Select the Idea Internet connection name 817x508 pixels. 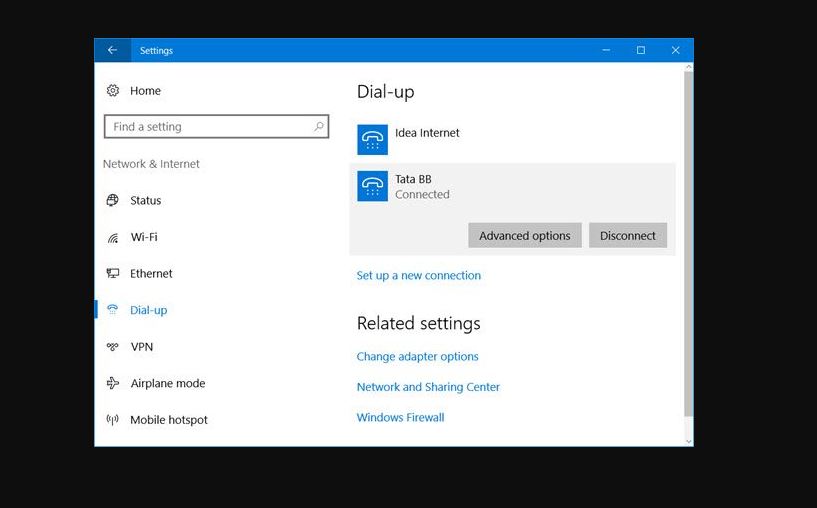[427, 133]
